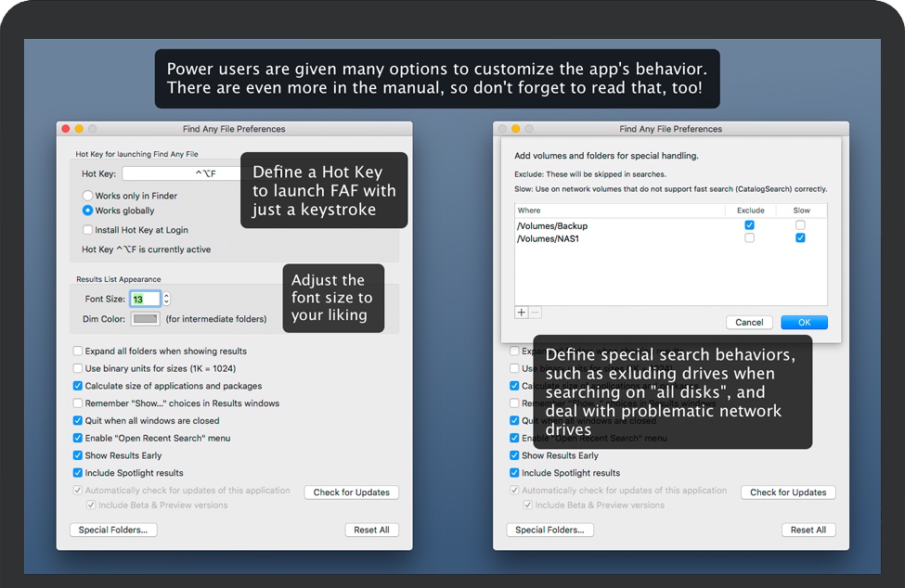Toggle "Use binary units for sizes" in left window

78,368
